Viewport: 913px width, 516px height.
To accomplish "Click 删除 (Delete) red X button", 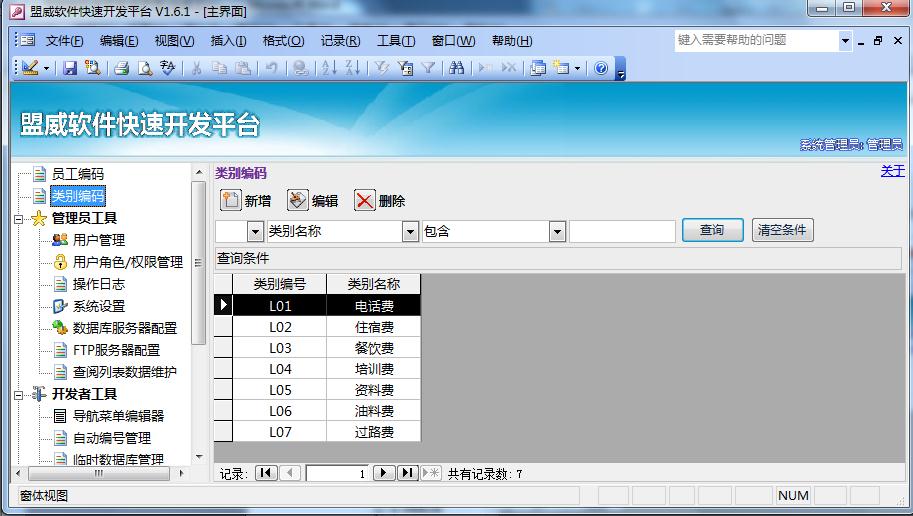I will (x=380, y=200).
